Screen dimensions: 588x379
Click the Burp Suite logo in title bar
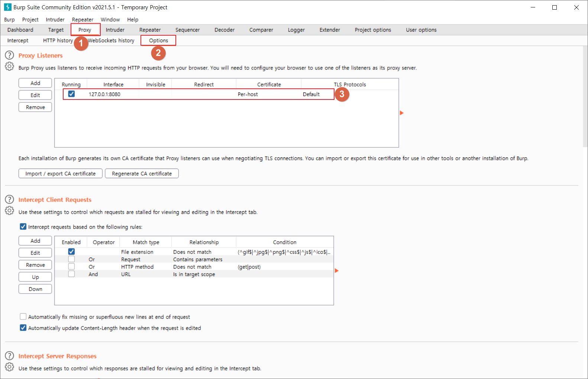coord(7,7)
